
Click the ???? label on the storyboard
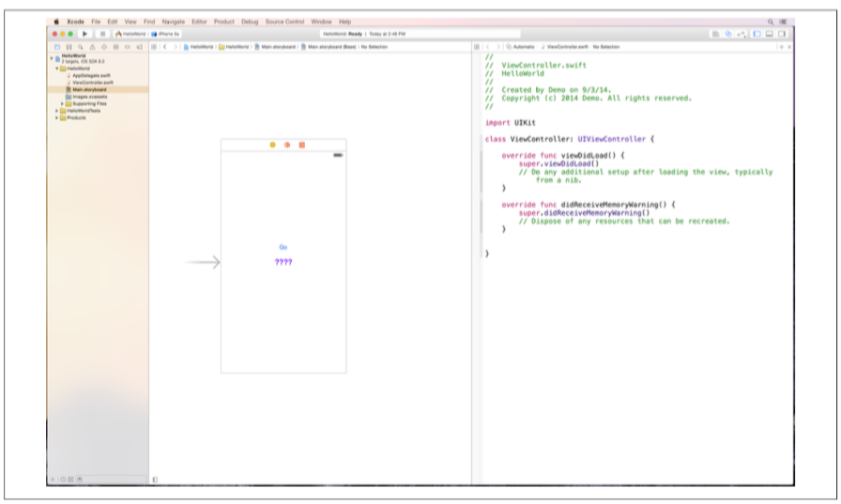pyautogui.click(x=283, y=262)
